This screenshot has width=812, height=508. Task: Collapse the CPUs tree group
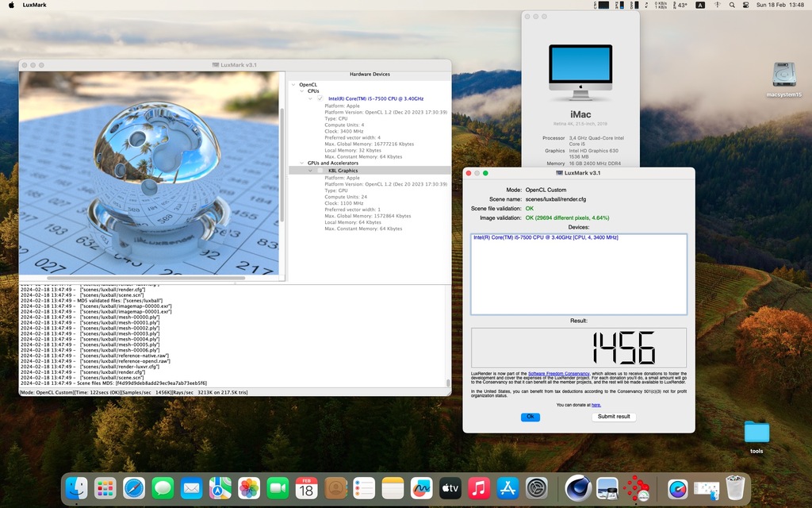point(302,91)
